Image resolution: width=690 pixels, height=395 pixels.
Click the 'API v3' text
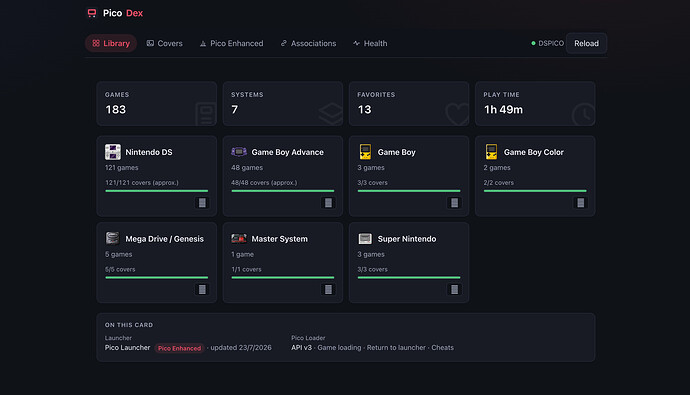[x=301, y=347]
